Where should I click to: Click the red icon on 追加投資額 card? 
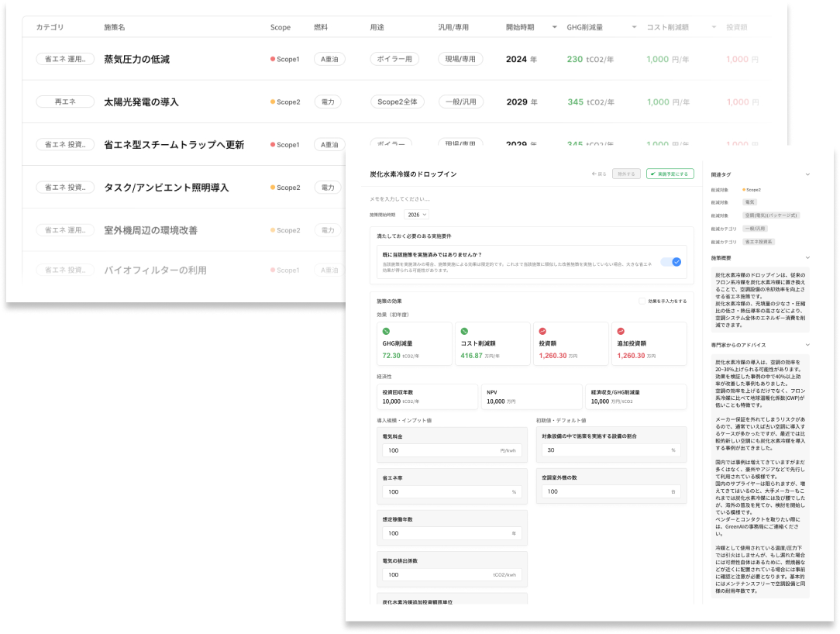click(619, 331)
